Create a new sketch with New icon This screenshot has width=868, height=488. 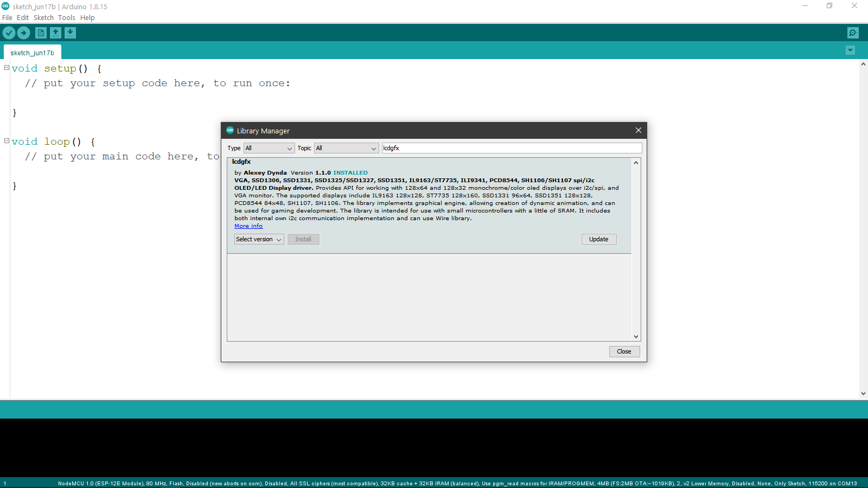[x=41, y=33]
